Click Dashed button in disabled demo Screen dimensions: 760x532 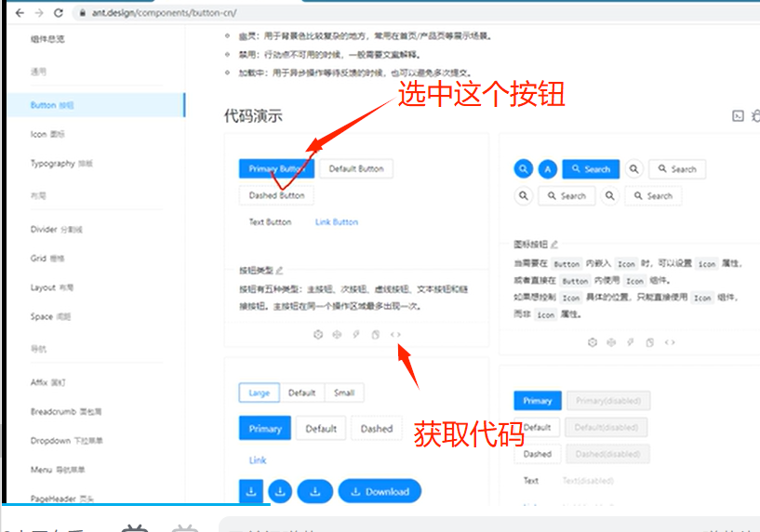pos(538,454)
